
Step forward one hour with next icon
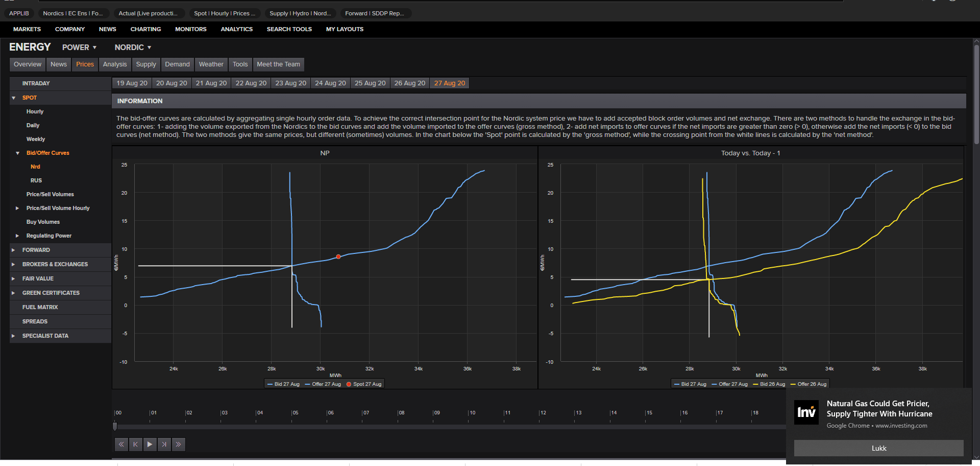pyautogui.click(x=164, y=445)
